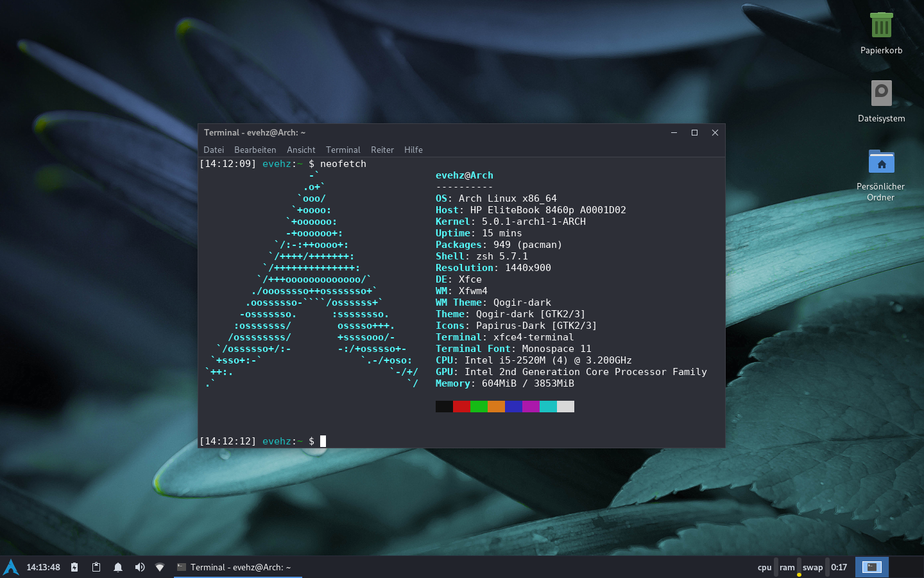Click the Uptime: 15 mins line
Viewport: 924px width, 578px height.
click(x=479, y=233)
